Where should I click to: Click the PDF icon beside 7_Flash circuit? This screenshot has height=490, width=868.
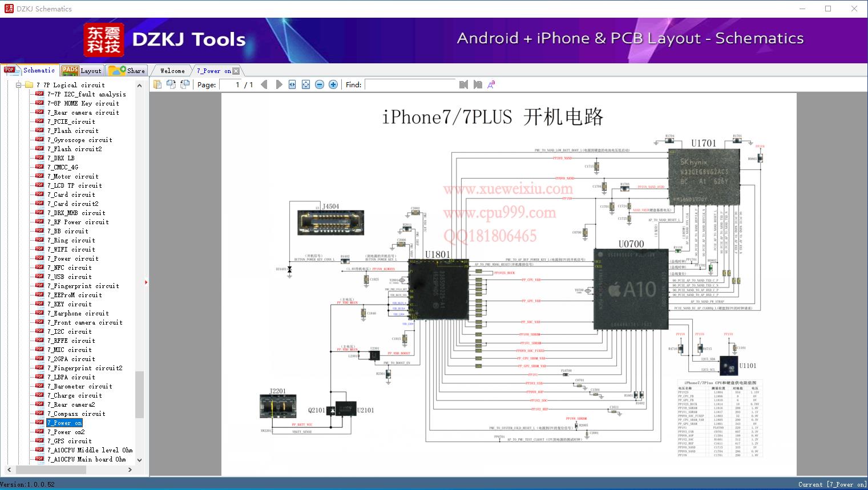[39, 131]
